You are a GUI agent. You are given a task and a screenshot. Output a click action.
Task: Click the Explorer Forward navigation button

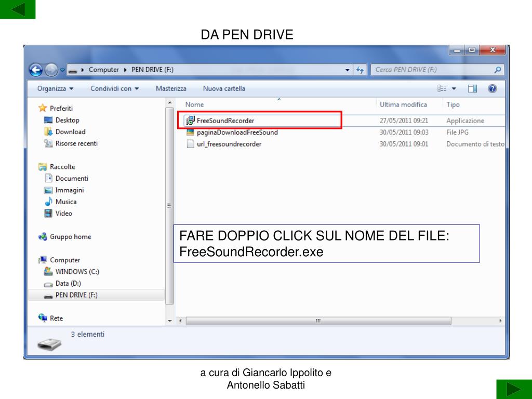pos(51,70)
